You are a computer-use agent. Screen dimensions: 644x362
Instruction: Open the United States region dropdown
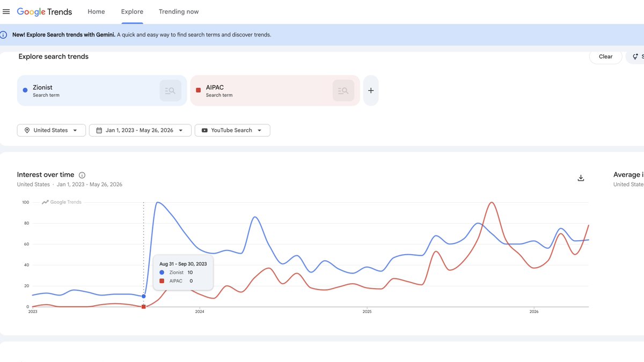[x=52, y=130]
